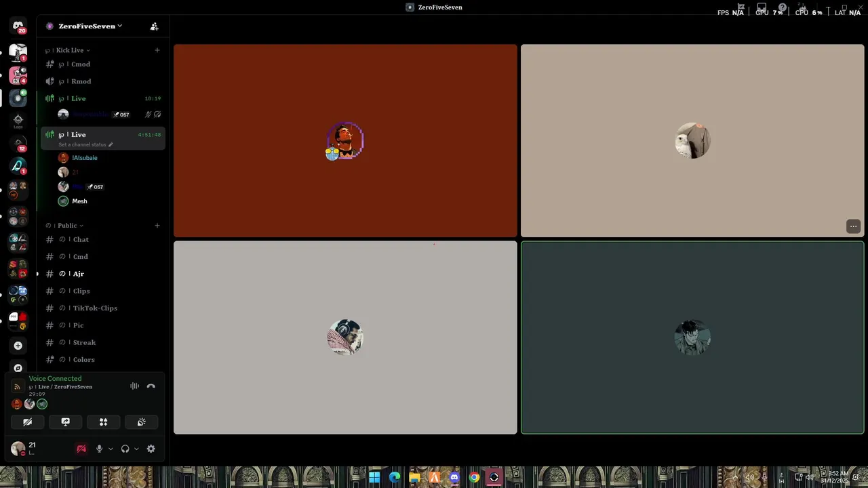868x488 pixels.
Task: Open voice connection signal details icon
Action: [x=18, y=387]
